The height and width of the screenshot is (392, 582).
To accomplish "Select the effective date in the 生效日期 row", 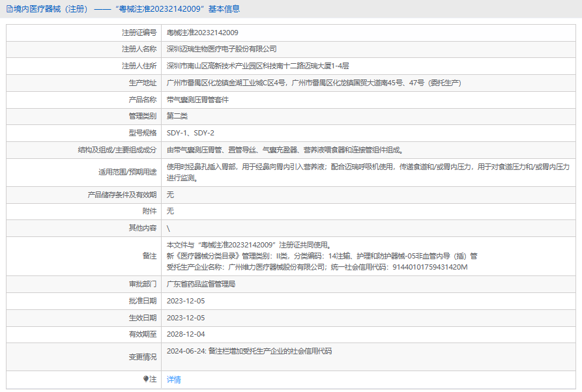I will point(186,318).
